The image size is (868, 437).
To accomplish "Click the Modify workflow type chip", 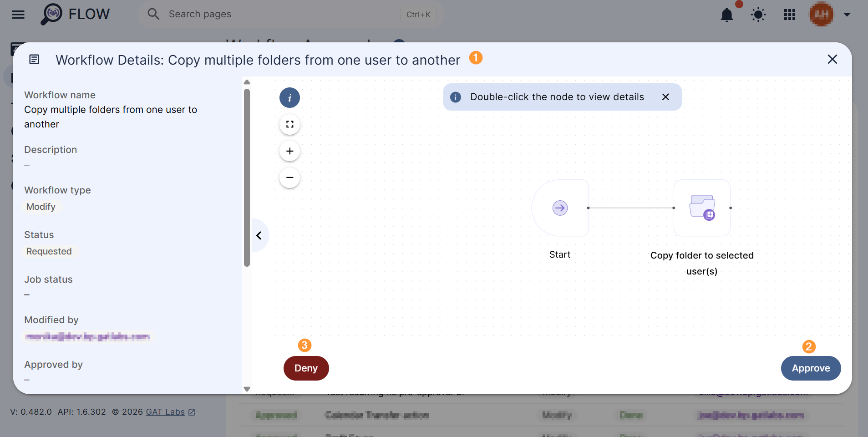I will point(41,207).
